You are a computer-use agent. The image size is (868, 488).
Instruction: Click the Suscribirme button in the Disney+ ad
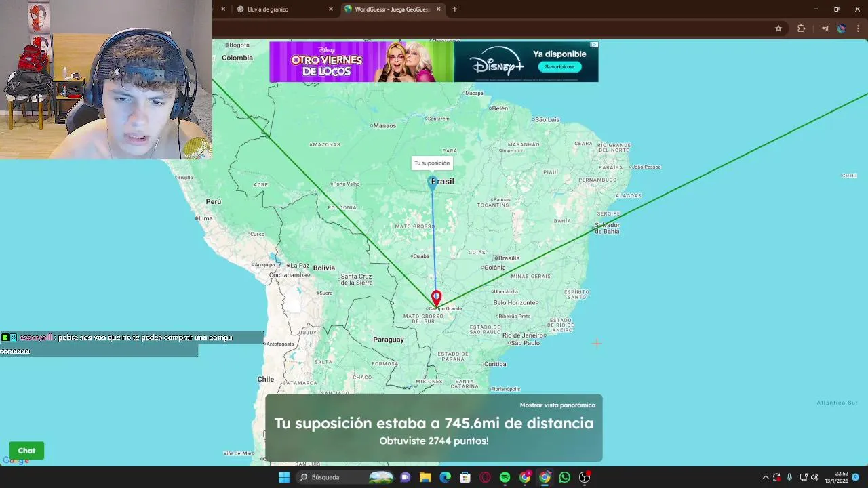pos(560,67)
